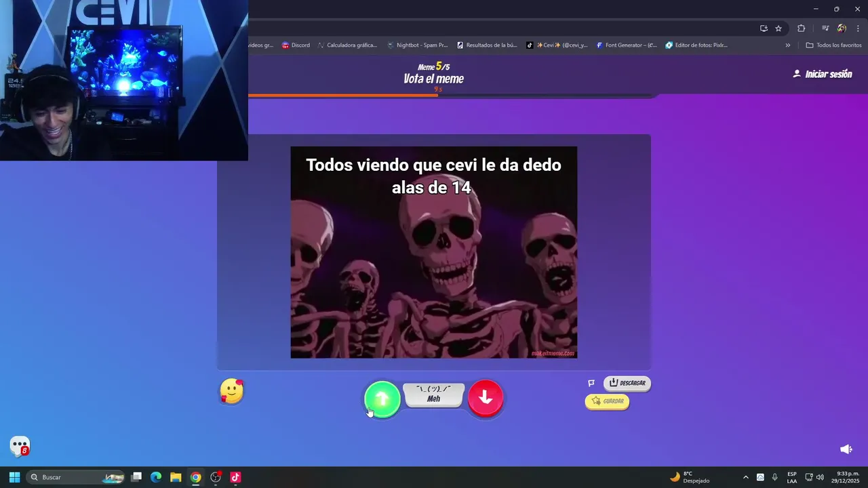Expand the hidden bookmarks chevron
868x488 pixels.
tap(787, 45)
